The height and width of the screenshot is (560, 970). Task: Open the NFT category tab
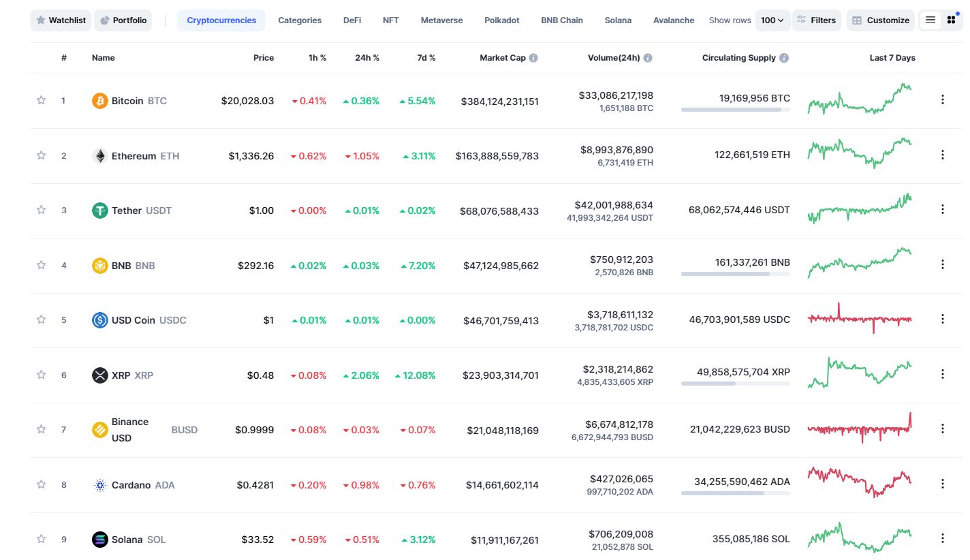[390, 20]
